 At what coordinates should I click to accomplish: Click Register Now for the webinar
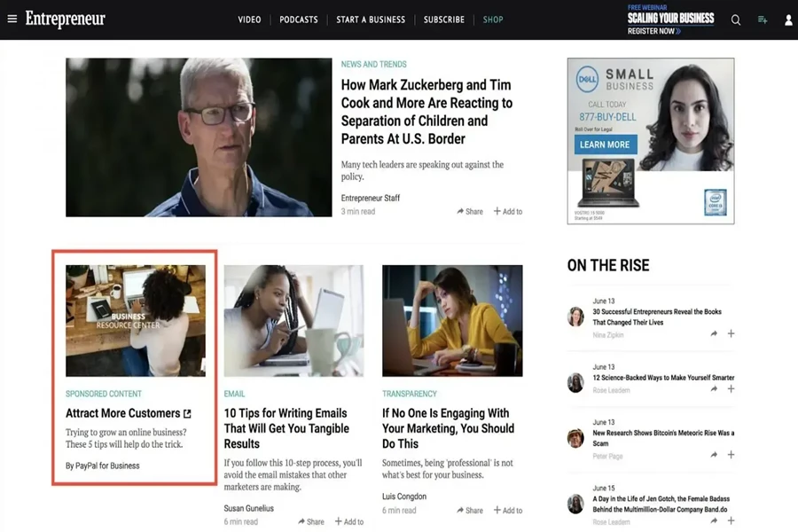pos(653,31)
